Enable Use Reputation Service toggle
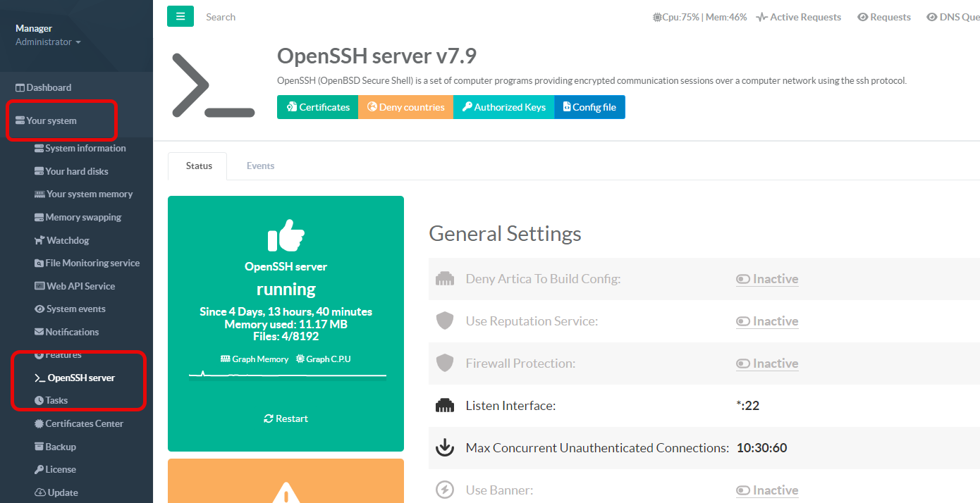Image resolution: width=980 pixels, height=503 pixels. pos(767,321)
